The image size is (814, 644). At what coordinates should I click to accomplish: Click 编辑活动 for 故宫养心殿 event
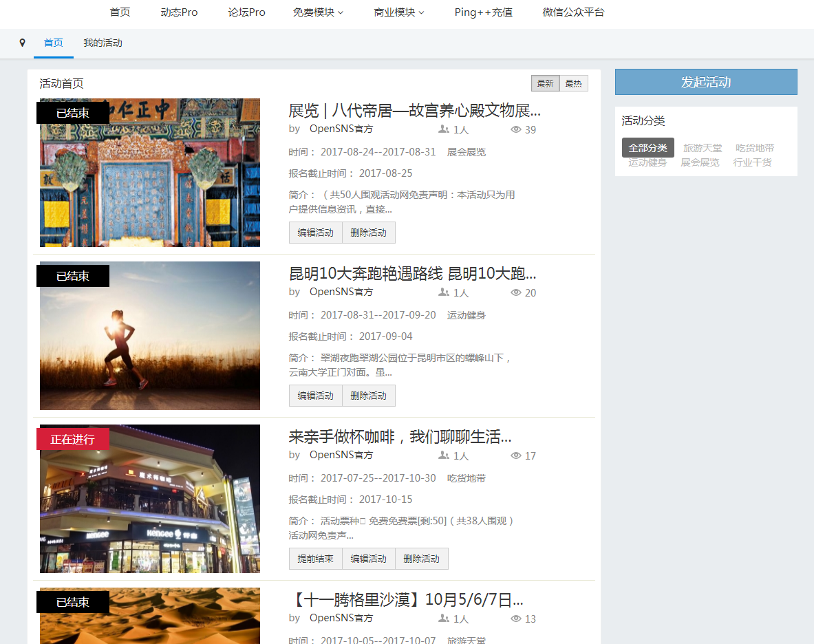coord(316,233)
